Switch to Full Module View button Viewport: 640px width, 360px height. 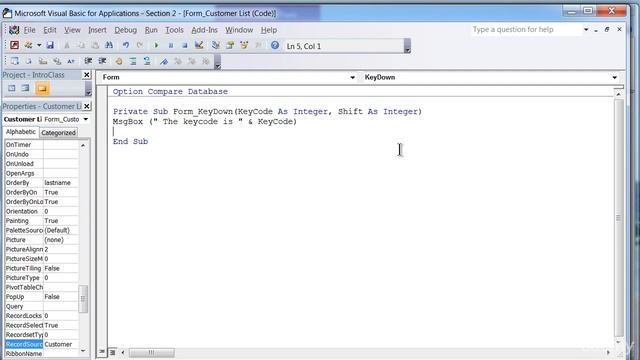pyautogui.click(x=112, y=352)
